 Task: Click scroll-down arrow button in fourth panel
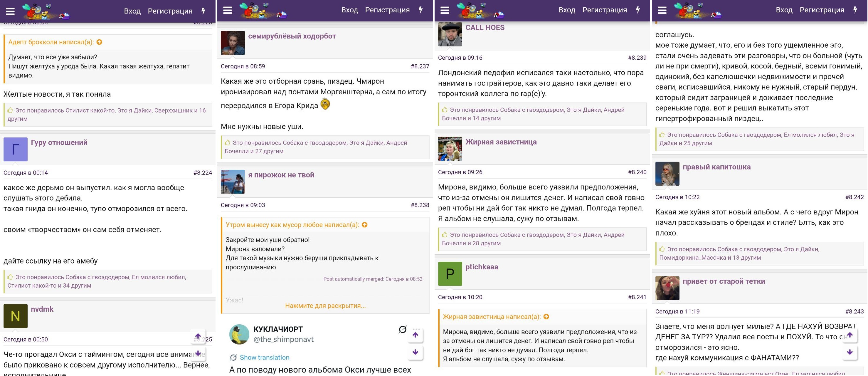850,352
